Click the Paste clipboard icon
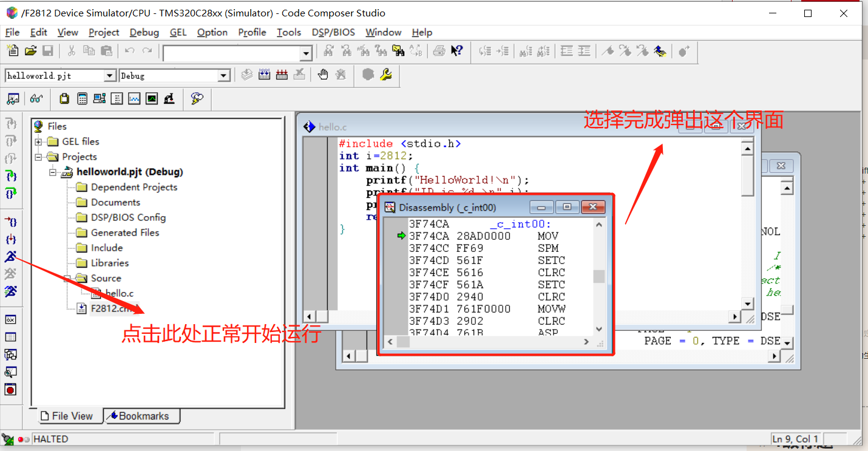 (x=106, y=51)
